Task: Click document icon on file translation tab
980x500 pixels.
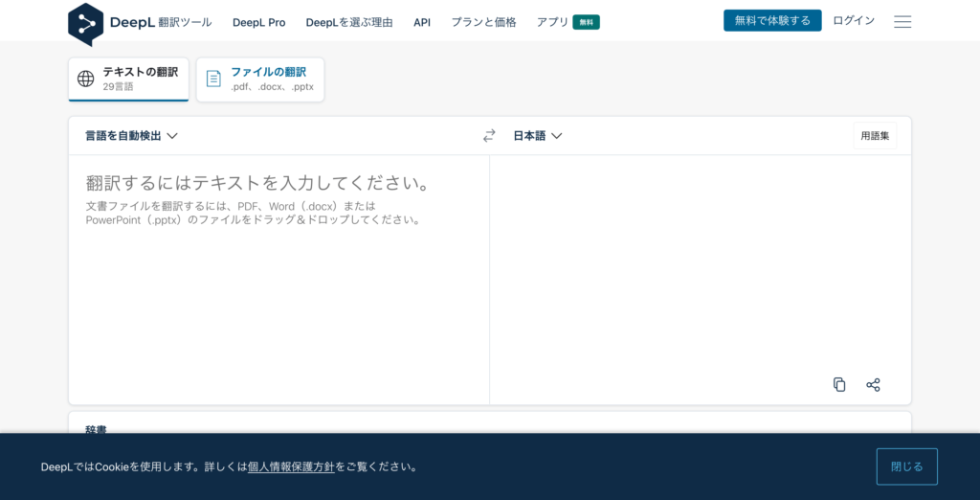Action: coord(213,79)
